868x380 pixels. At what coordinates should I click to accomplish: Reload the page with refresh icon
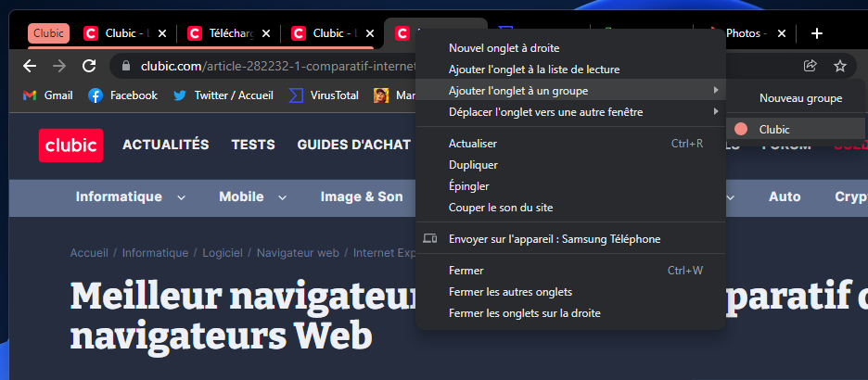(89, 67)
